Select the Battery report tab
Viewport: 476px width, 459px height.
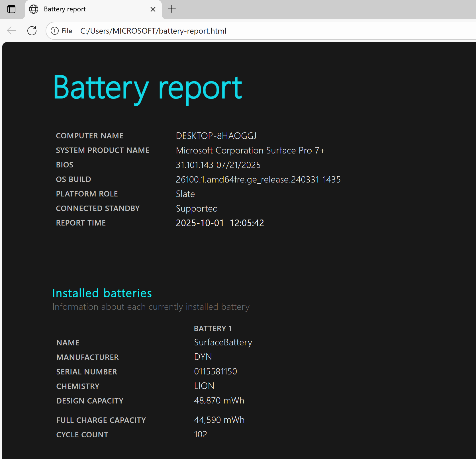coord(85,9)
